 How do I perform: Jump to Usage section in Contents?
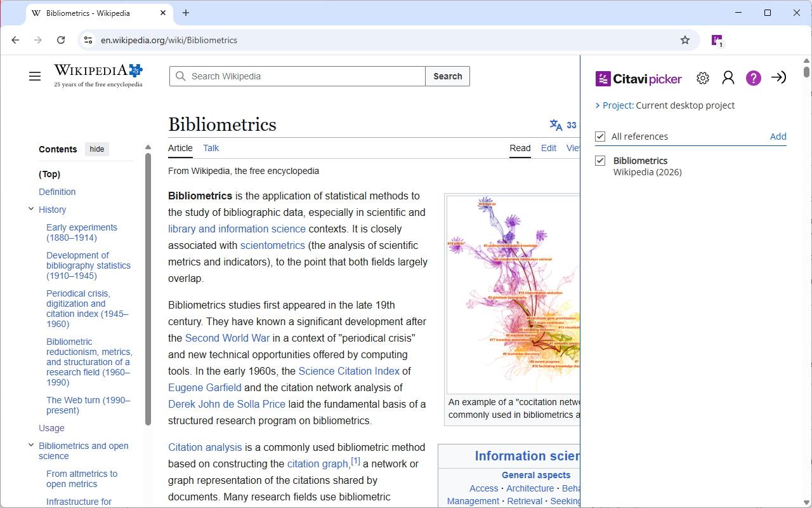51,428
